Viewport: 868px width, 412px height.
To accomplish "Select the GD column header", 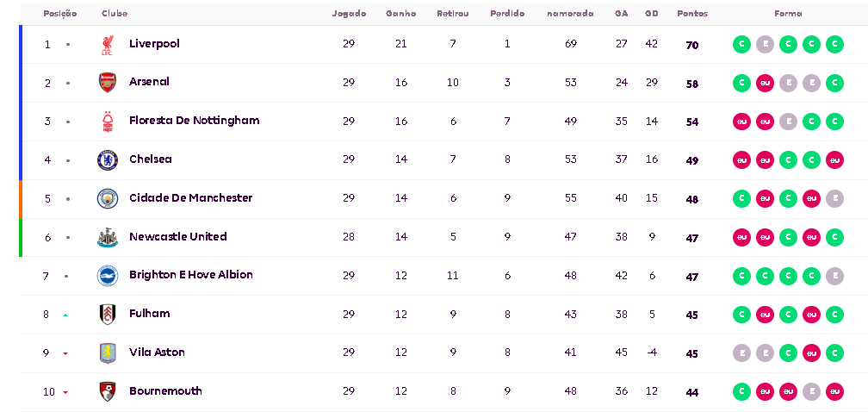I will [x=652, y=14].
